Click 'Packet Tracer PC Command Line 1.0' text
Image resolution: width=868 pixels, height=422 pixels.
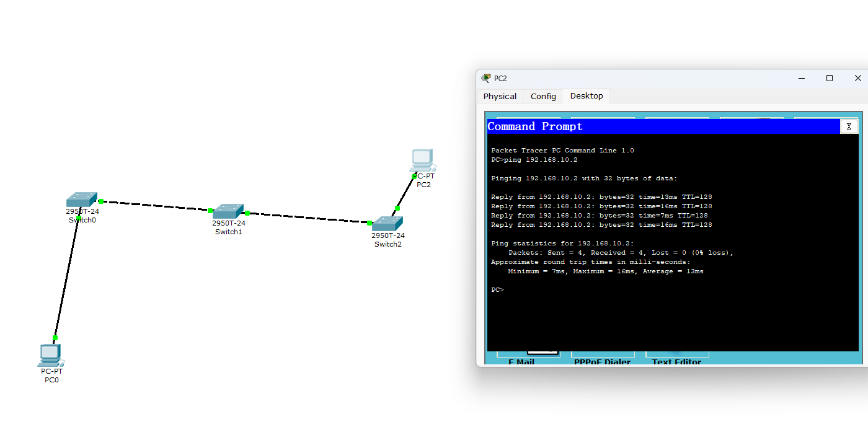coord(562,151)
